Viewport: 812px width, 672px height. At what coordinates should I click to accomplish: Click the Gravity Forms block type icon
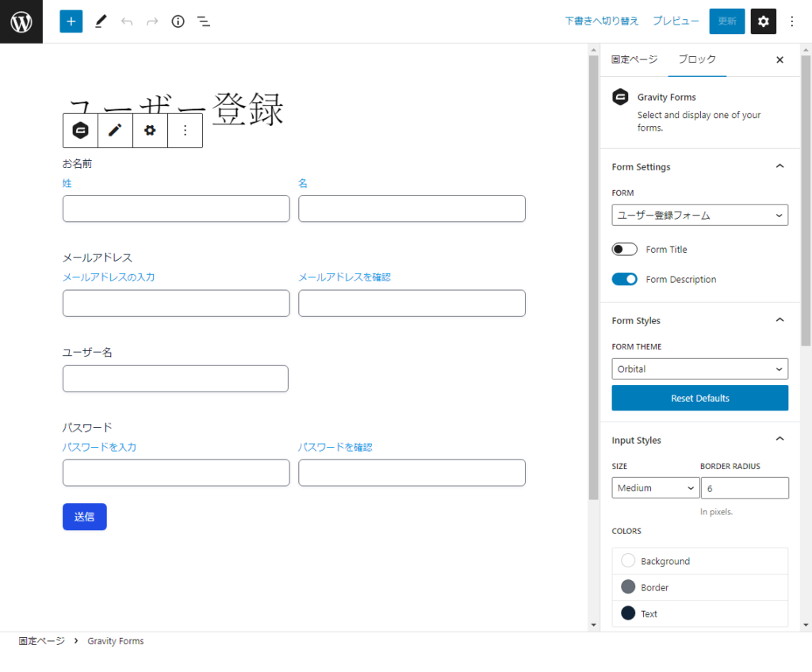coord(80,131)
